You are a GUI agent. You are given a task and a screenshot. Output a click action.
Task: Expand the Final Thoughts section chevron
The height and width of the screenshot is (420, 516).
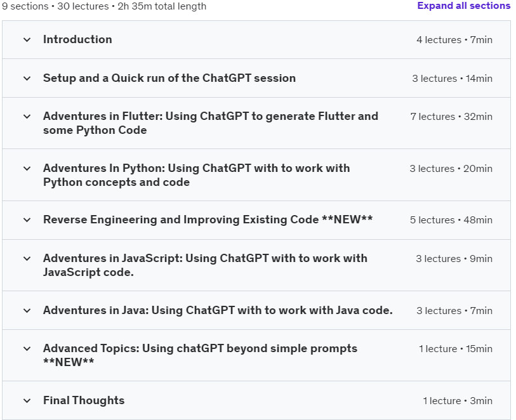coord(27,401)
